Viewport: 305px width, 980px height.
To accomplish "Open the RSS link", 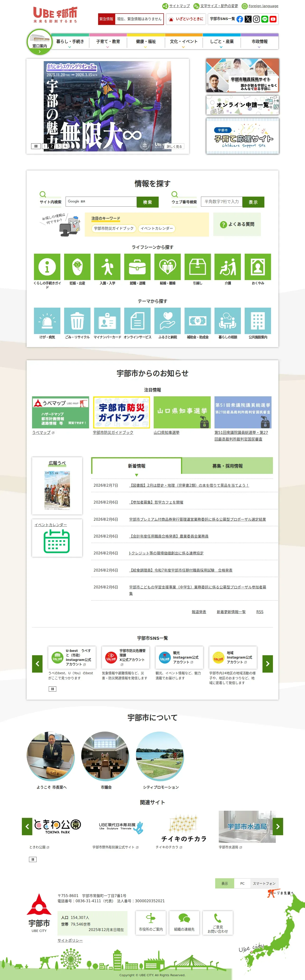I will coord(260,612).
